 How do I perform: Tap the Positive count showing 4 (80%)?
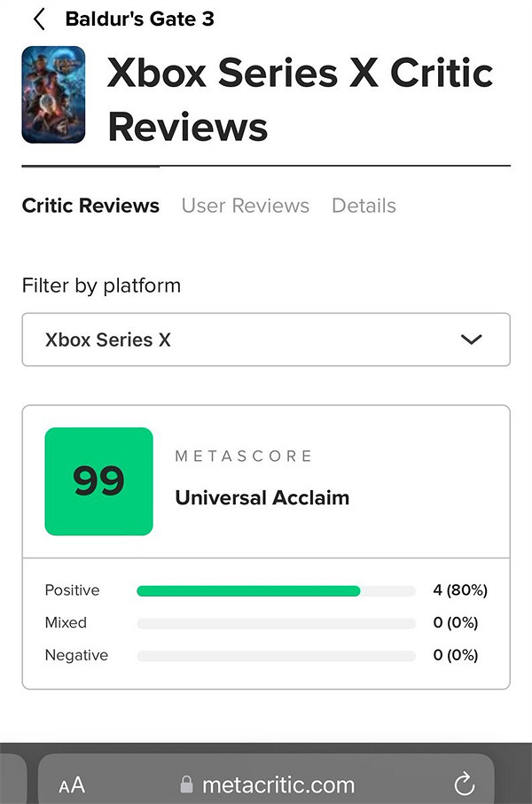pos(460,590)
